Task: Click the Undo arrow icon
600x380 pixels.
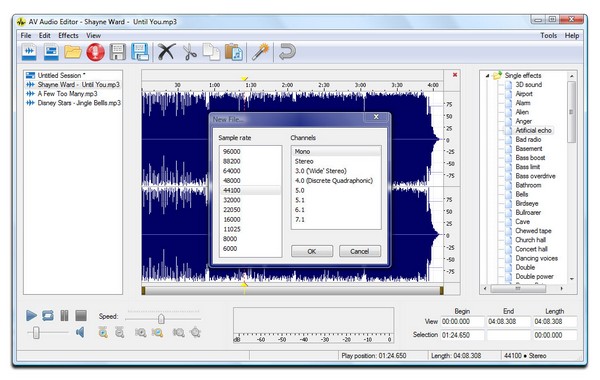Action: point(287,52)
